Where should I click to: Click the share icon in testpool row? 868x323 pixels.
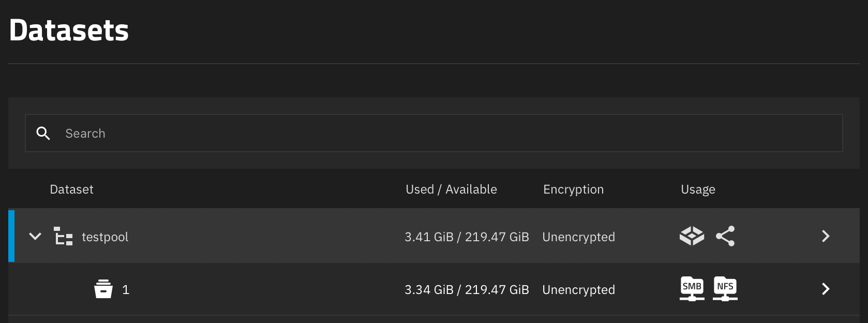pyautogui.click(x=725, y=236)
